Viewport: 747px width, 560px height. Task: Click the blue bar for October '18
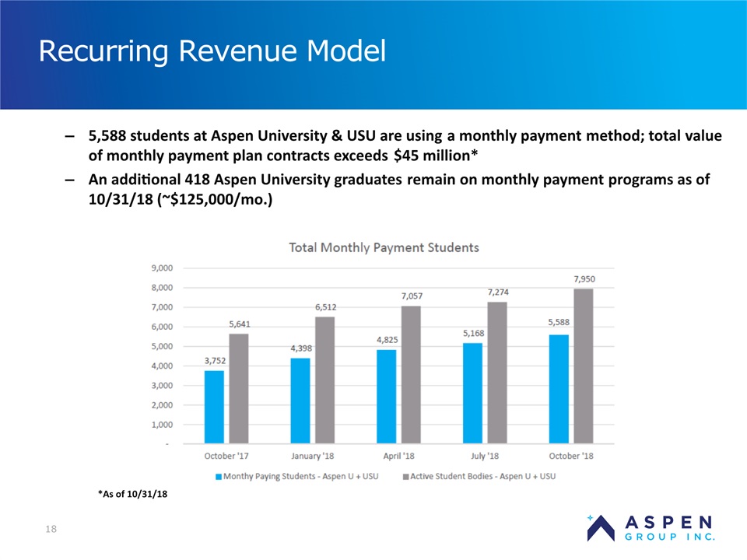[559, 389]
